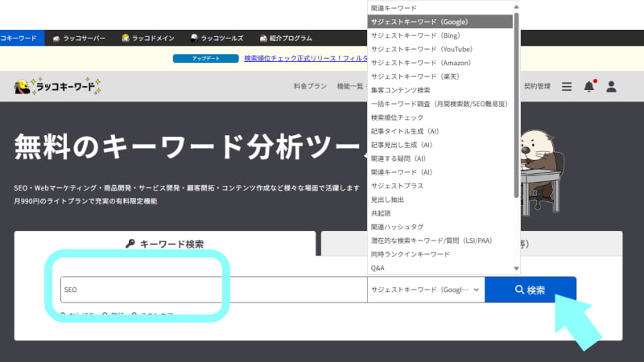Select 一括キーワード調査 option
The width and height of the screenshot is (644, 362).
pyautogui.click(x=440, y=104)
